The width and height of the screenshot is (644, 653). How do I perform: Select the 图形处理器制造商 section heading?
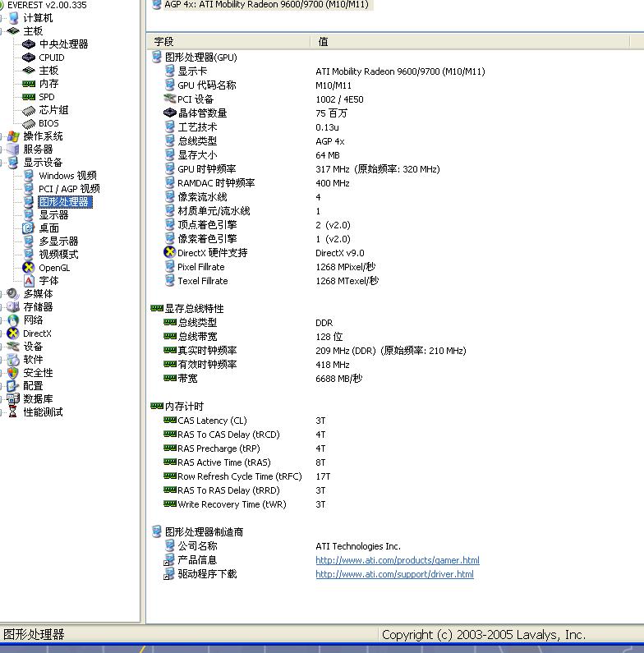click(204, 531)
